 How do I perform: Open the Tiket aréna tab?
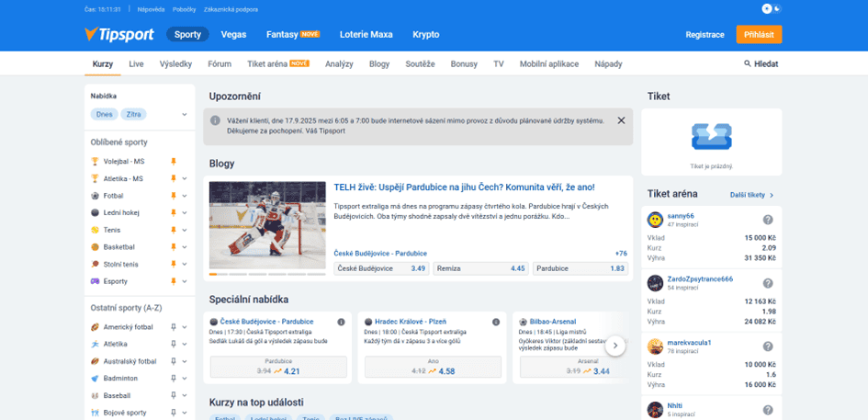pyautogui.click(x=278, y=63)
